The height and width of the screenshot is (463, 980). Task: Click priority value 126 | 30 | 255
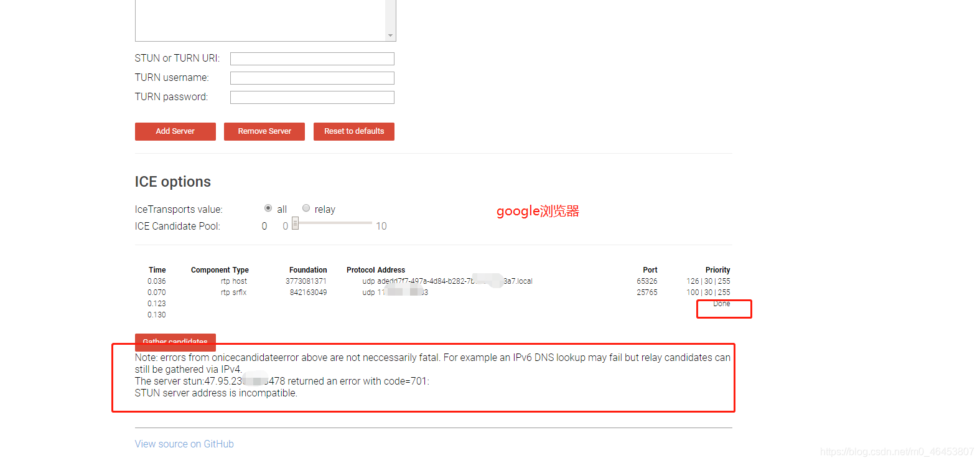coord(708,281)
